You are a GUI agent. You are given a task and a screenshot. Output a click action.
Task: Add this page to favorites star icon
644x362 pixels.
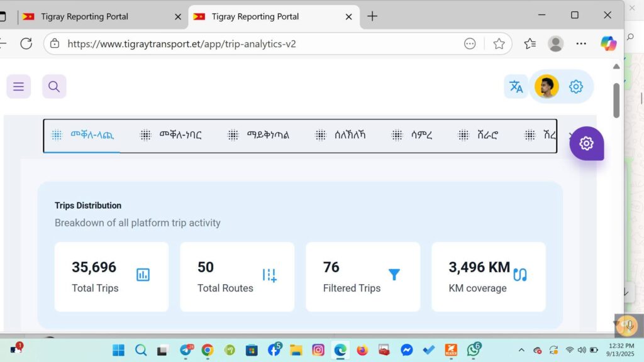tap(499, 43)
